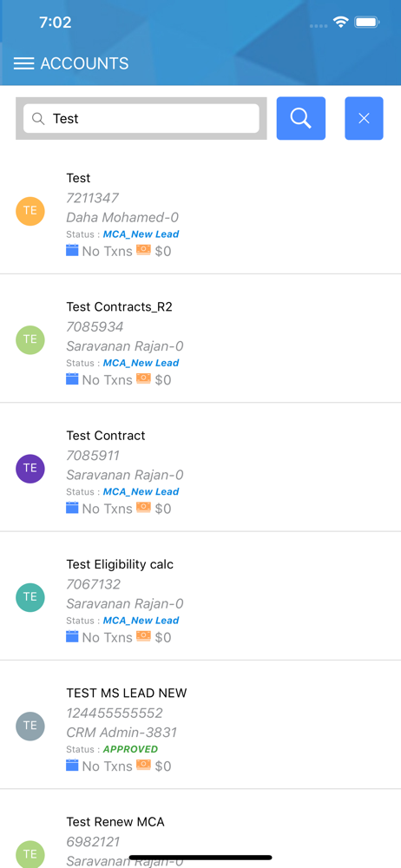Click the APPROVED status label
The image size is (401, 868).
[x=130, y=749]
